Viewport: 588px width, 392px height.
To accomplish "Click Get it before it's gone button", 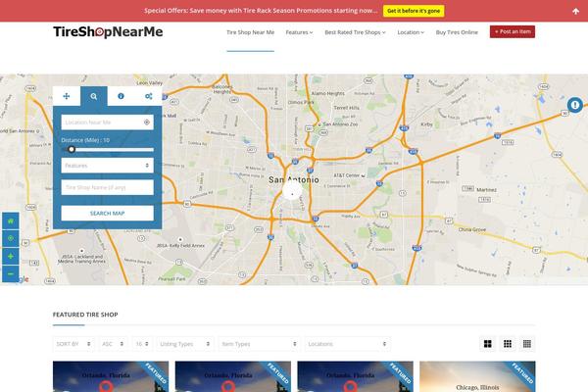I will click(414, 11).
